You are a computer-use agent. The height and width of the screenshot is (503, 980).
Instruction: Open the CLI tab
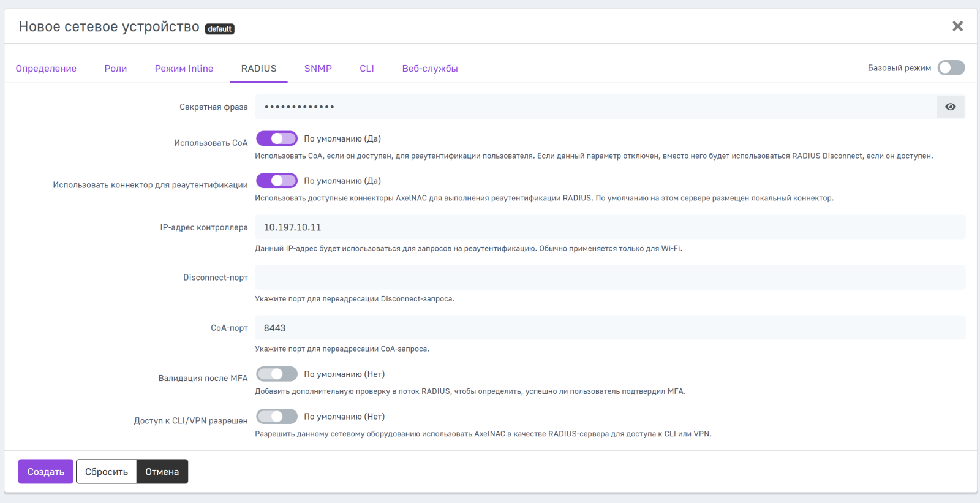click(367, 69)
